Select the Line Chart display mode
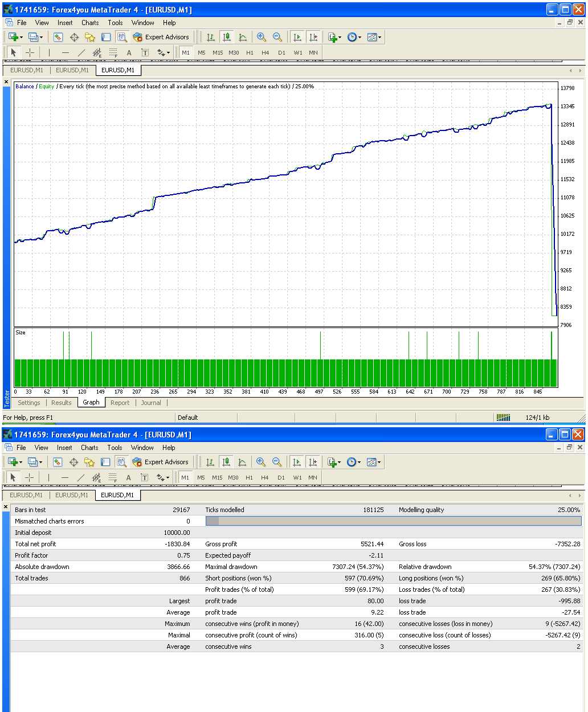Screen dimensions: 588x712 (242, 36)
